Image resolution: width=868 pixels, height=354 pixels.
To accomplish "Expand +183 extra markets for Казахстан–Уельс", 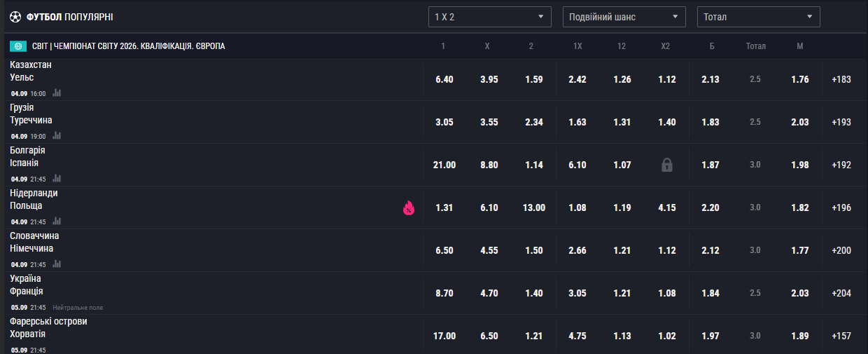I will (x=841, y=79).
